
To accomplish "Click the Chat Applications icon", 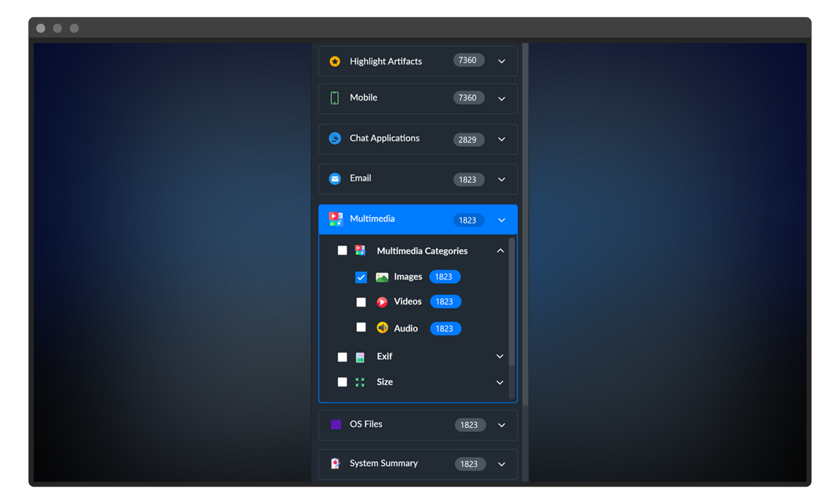I will pyautogui.click(x=335, y=138).
